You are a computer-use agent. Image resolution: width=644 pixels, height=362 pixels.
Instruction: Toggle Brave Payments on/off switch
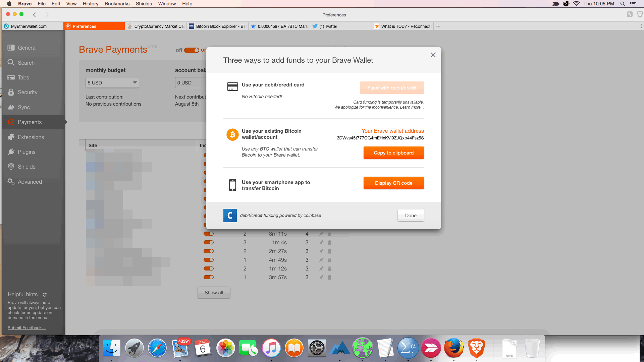[x=192, y=50]
